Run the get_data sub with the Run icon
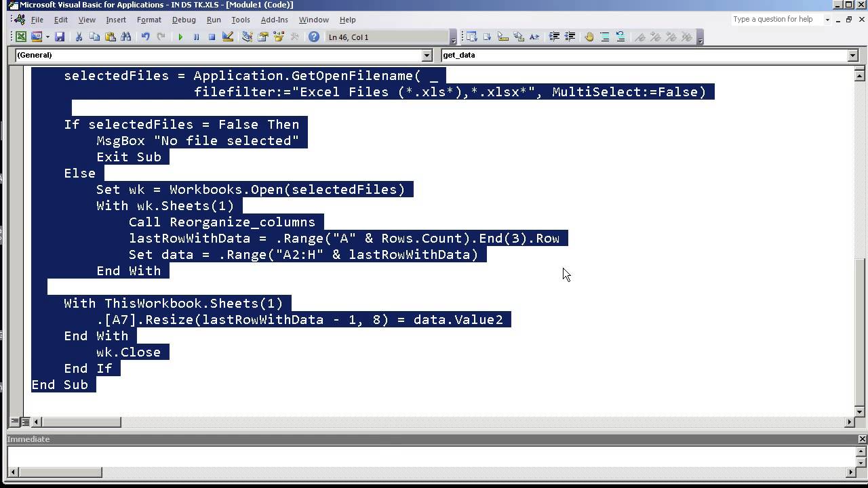The image size is (868, 488). (180, 37)
